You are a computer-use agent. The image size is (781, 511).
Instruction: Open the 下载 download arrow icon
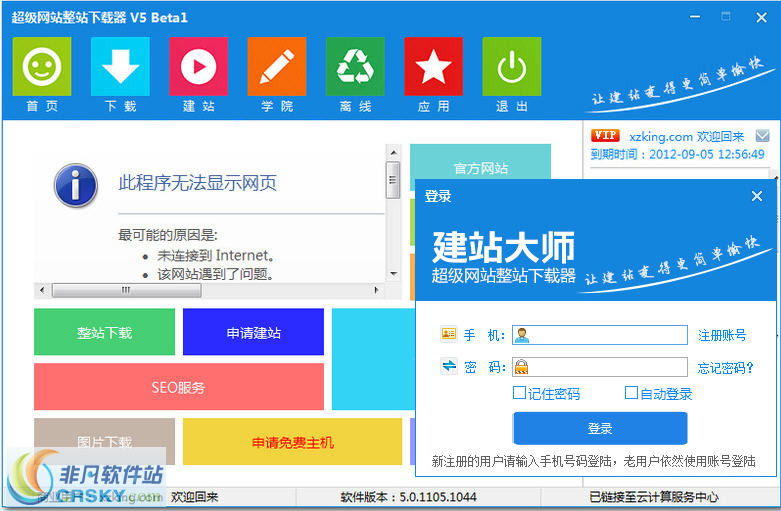(x=120, y=67)
